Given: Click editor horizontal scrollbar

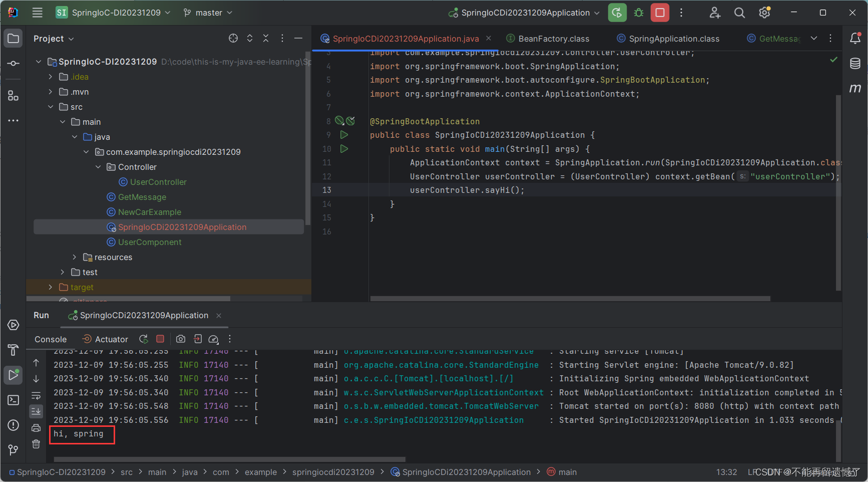Looking at the screenshot, I should coord(570,298).
